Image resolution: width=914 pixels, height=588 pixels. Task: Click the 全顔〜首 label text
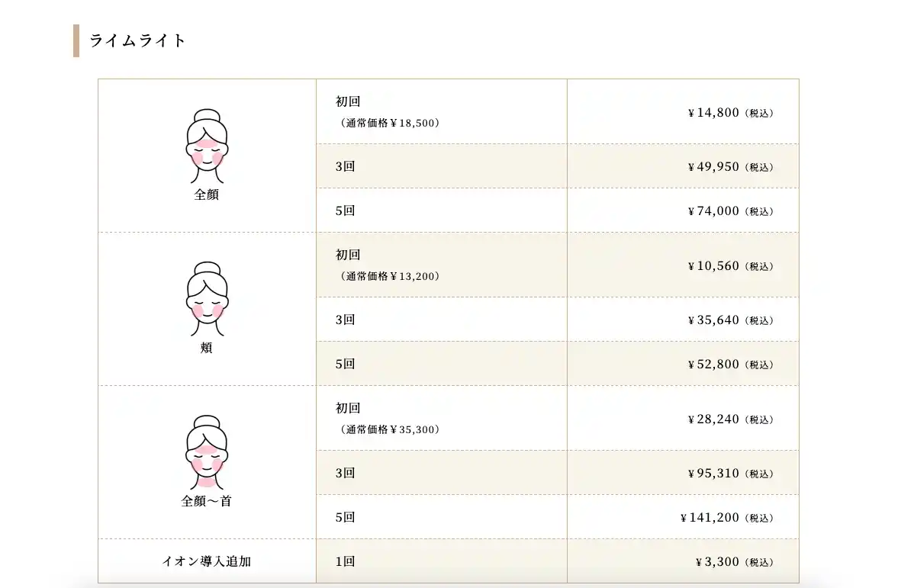206,501
